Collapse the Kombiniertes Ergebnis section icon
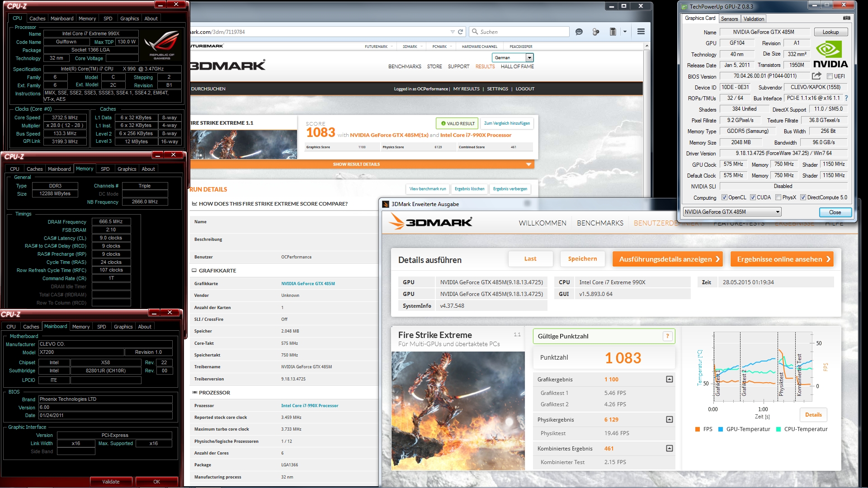Screen dimensions: 868x488 [x=670, y=448]
